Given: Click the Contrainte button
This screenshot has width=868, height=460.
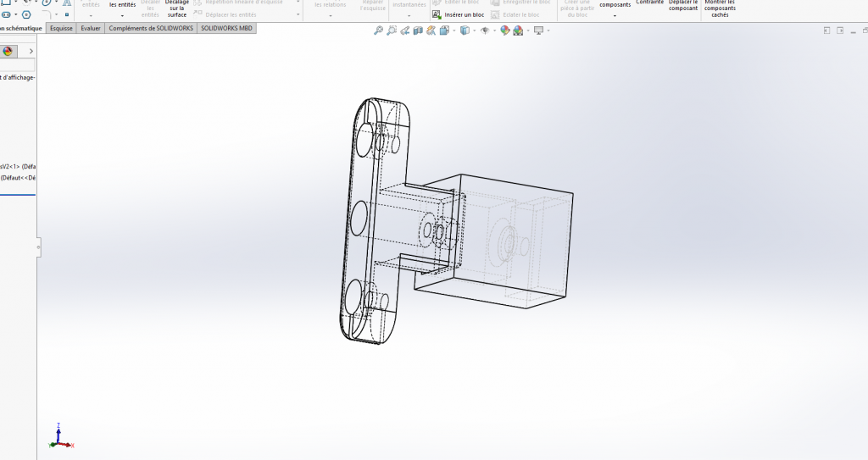Looking at the screenshot, I should 650,3.
